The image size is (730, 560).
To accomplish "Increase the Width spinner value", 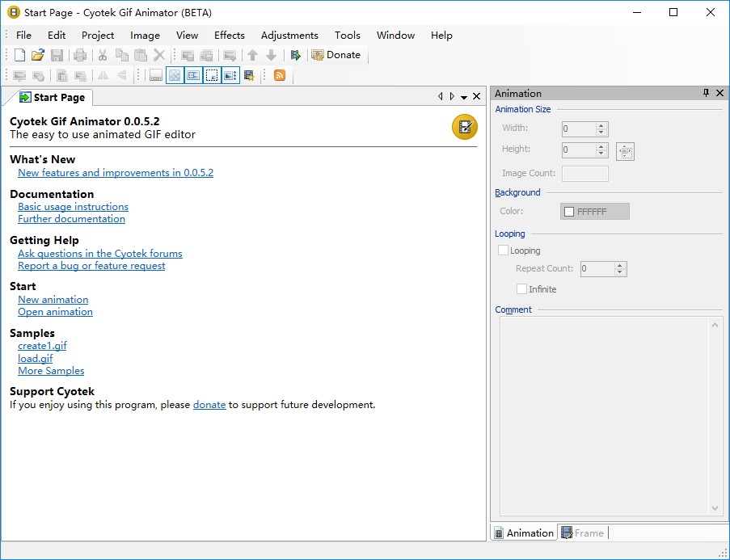I will (x=601, y=125).
